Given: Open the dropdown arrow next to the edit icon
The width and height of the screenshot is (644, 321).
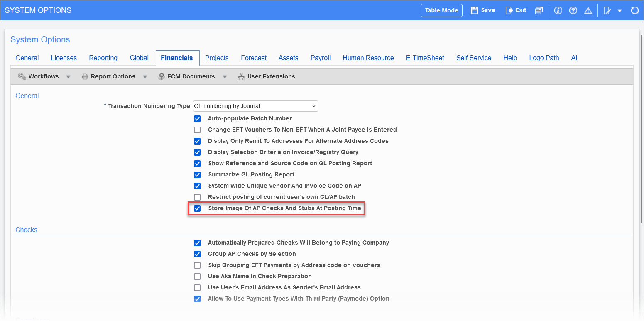Looking at the screenshot, I should (620, 11).
